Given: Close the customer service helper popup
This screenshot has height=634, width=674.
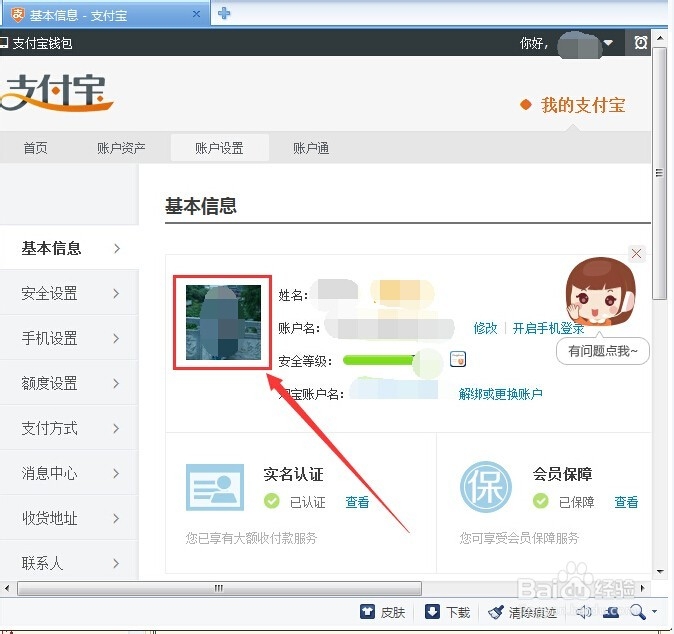Looking at the screenshot, I should point(637,254).
